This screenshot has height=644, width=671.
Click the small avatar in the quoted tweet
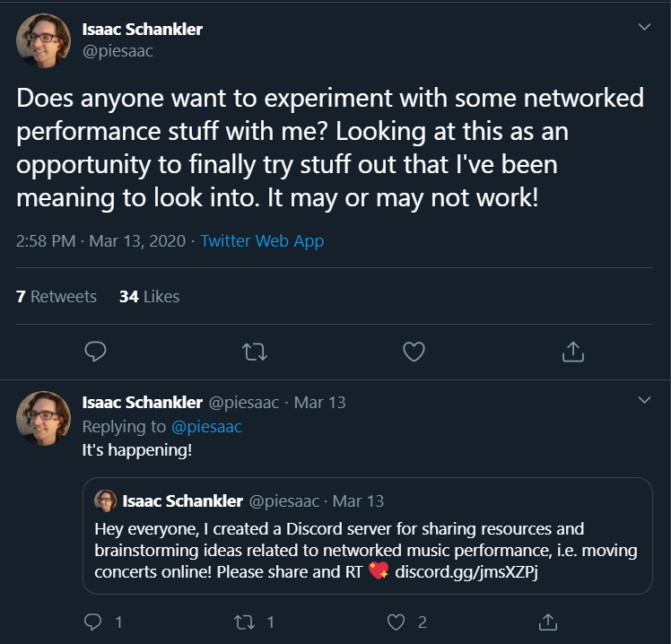tap(106, 500)
